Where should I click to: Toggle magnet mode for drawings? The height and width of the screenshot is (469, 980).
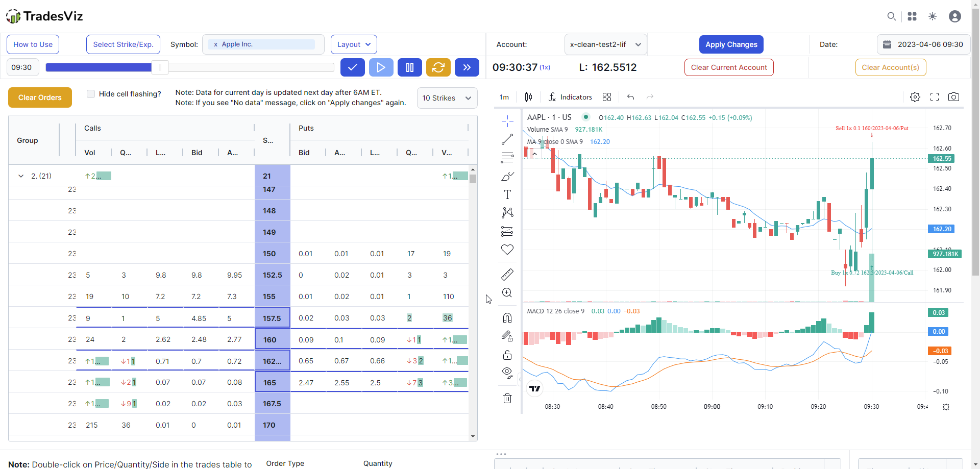point(507,318)
